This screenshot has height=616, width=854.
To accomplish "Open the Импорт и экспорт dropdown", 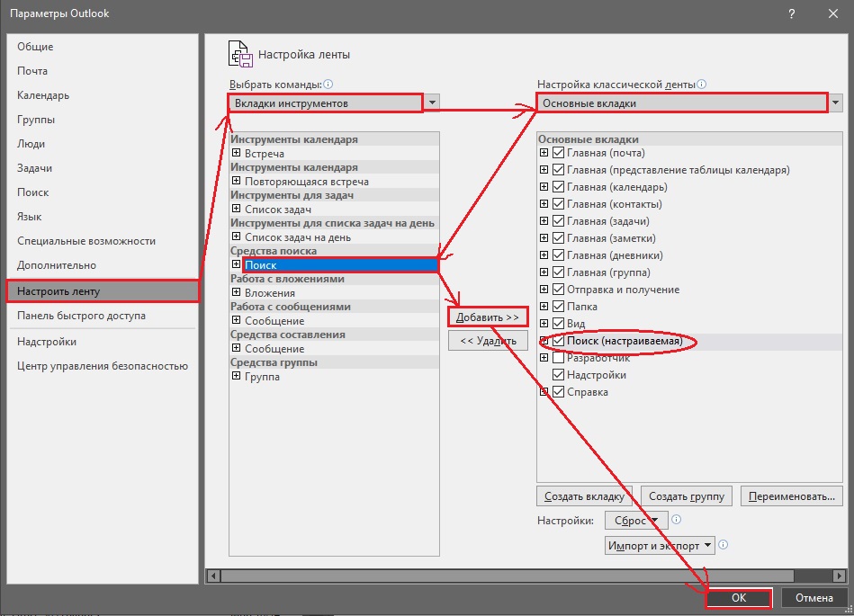I will tap(660, 546).
